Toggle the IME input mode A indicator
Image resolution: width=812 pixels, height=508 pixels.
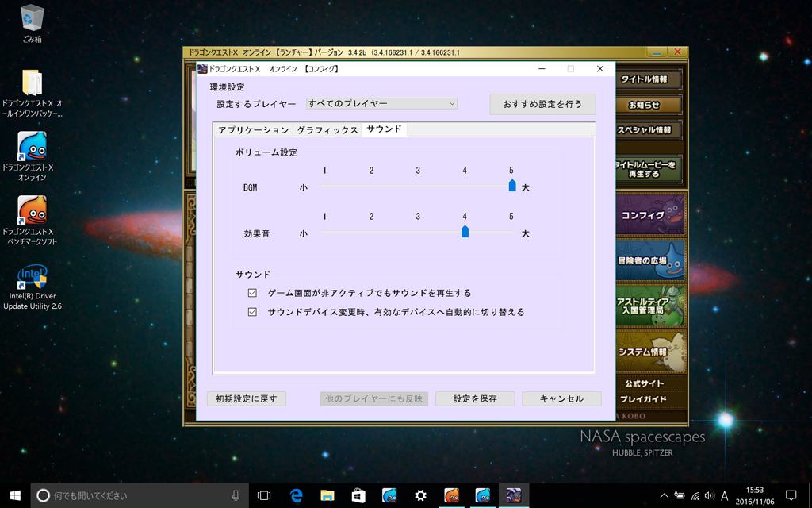[x=725, y=496]
